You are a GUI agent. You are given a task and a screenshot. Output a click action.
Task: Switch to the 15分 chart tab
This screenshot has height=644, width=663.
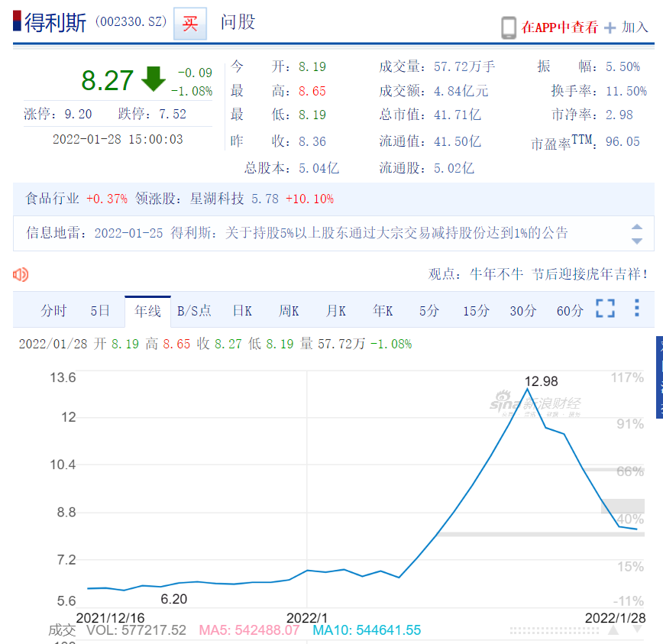[476, 311]
